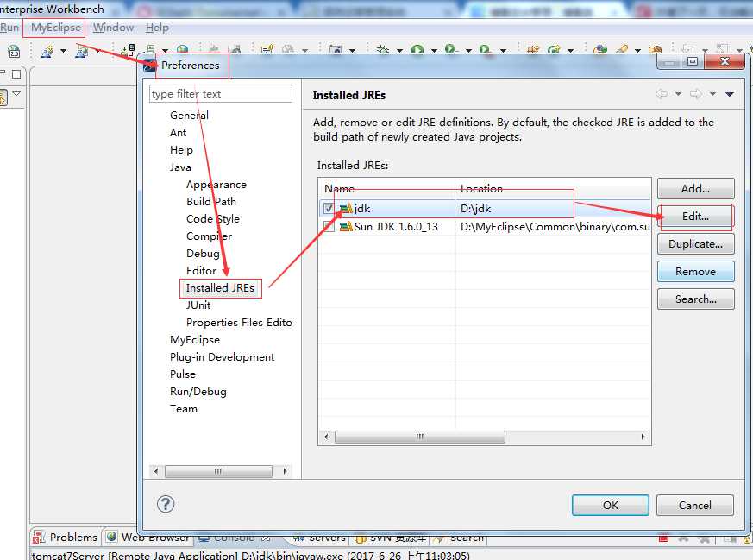Screen dimensions: 753x560
Task: Click the back navigation arrow in Preferences header
Action: (x=662, y=94)
